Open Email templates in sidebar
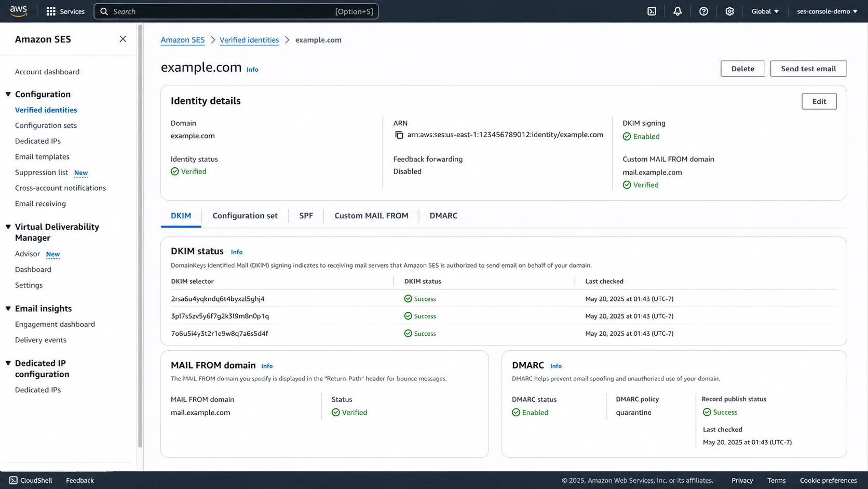 pos(42,156)
